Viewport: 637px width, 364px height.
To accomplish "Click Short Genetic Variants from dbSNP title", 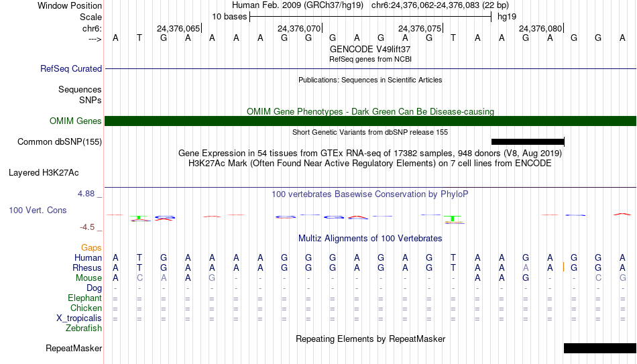I will [370, 132].
